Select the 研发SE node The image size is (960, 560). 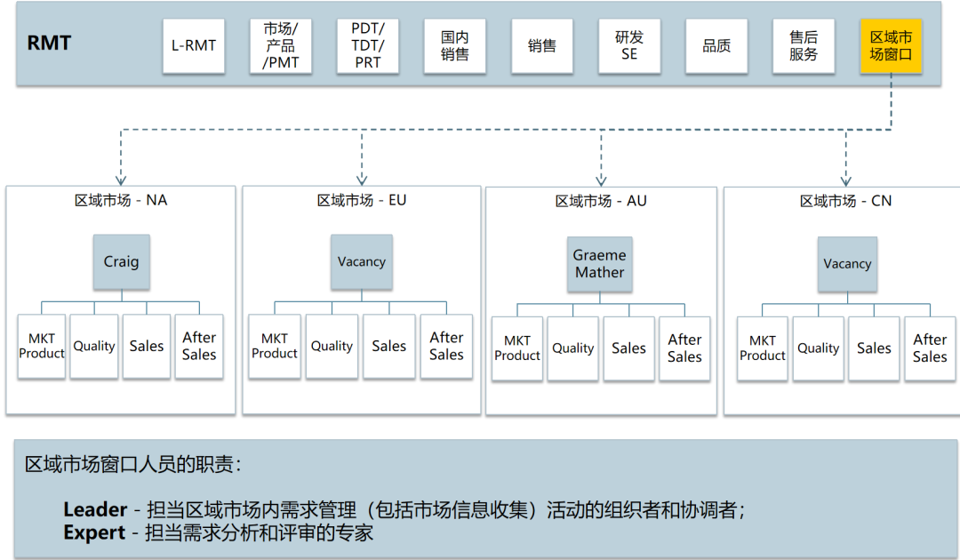[x=630, y=45]
